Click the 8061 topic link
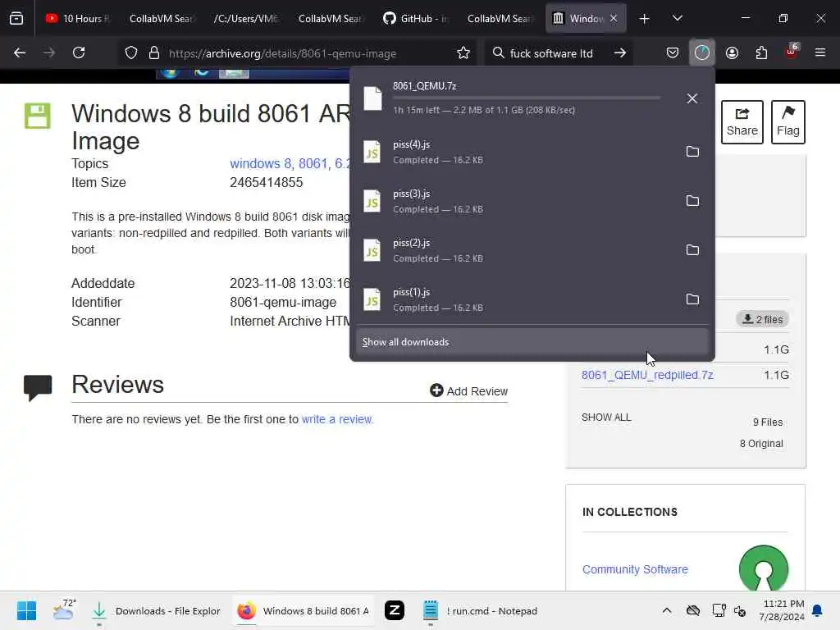 313,163
